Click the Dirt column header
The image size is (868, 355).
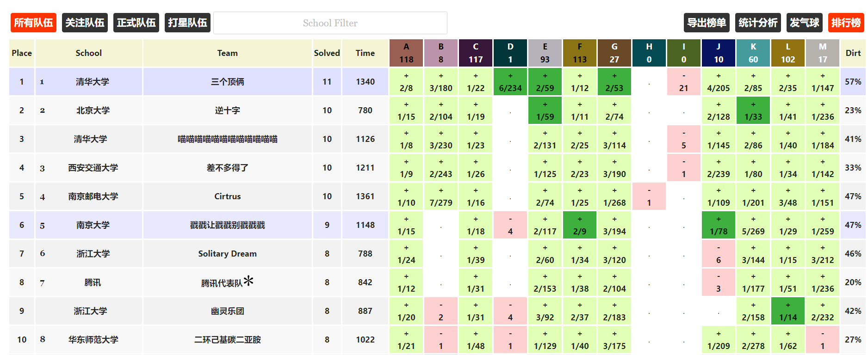pyautogui.click(x=853, y=53)
